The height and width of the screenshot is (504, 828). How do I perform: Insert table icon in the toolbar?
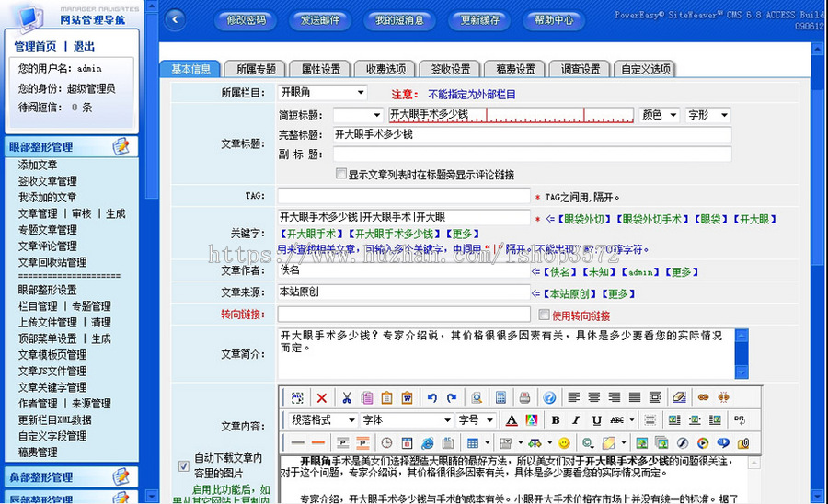coord(473,442)
